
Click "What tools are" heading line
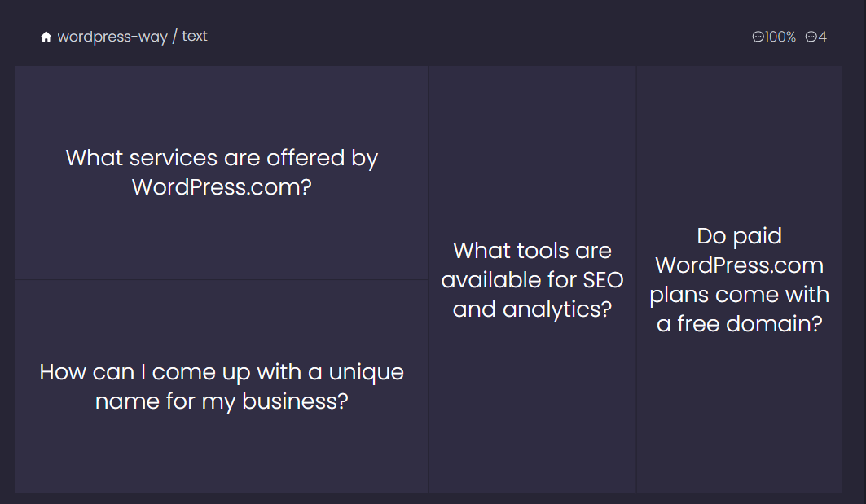coord(533,251)
